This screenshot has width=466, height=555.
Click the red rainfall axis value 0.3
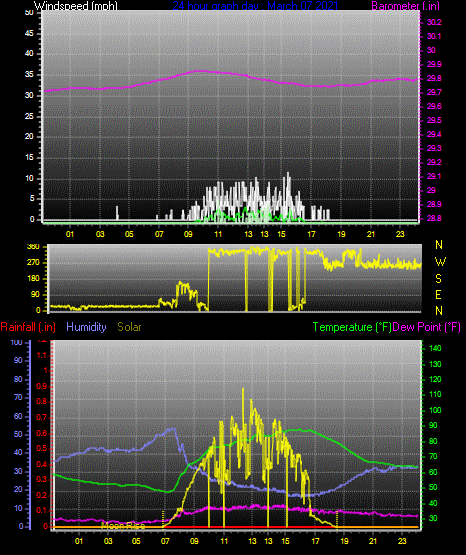[42, 480]
